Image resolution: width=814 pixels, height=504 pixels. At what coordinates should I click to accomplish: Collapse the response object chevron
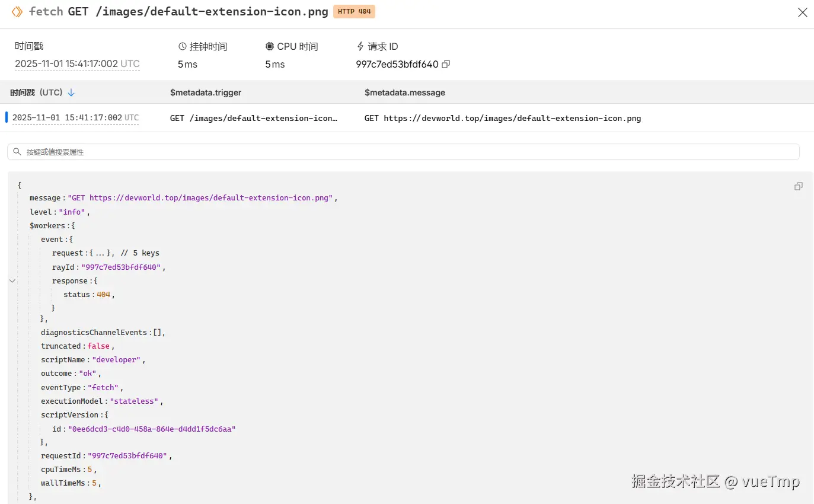[12, 281]
